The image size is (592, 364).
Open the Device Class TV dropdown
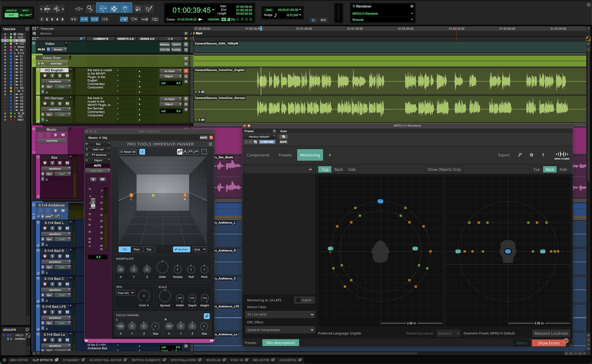pyautogui.click(x=280, y=315)
